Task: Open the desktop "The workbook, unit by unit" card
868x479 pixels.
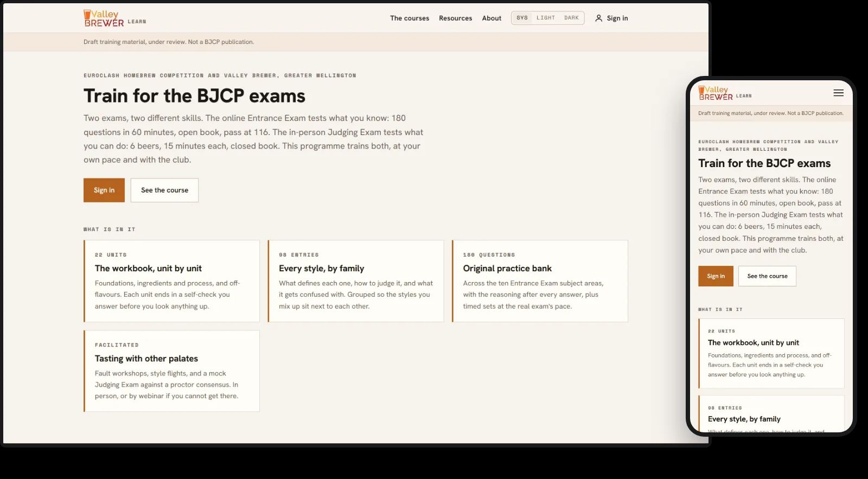Action: click(x=171, y=281)
